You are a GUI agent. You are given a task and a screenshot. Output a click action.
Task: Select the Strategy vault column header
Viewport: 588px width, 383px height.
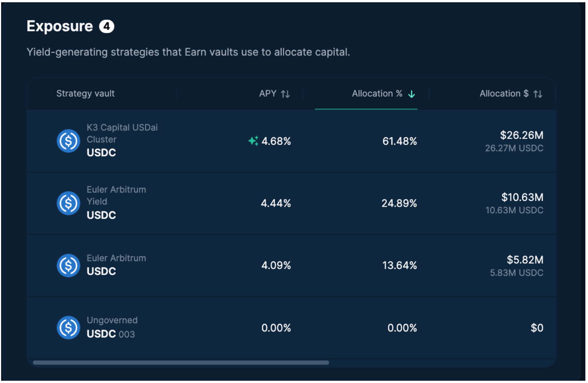coord(85,94)
